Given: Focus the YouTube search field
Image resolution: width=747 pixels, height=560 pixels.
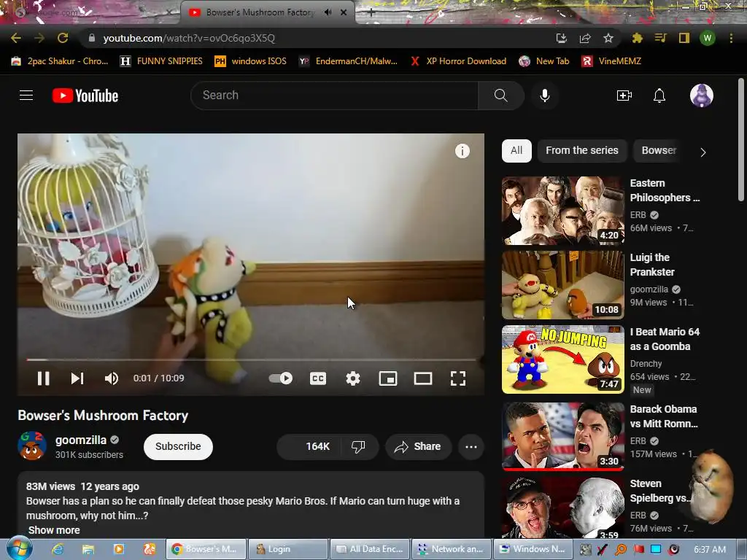Looking at the screenshot, I should click(334, 96).
